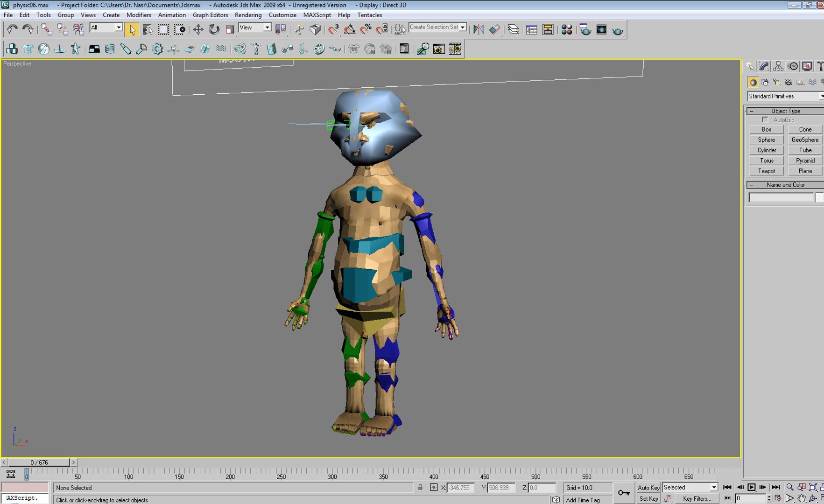Open the Motion panel wheel tab
Image resolution: width=824 pixels, height=504 pixels.
(x=793, y=66)
